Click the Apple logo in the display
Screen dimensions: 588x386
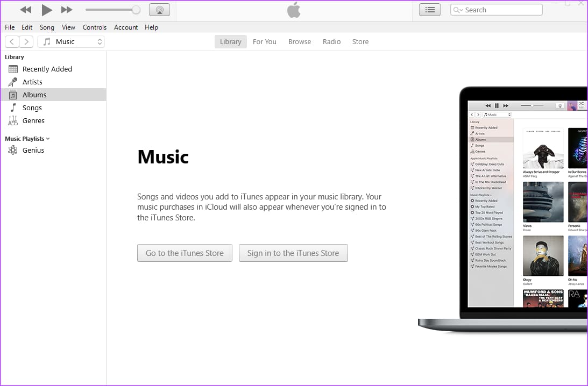coord(294,10)
